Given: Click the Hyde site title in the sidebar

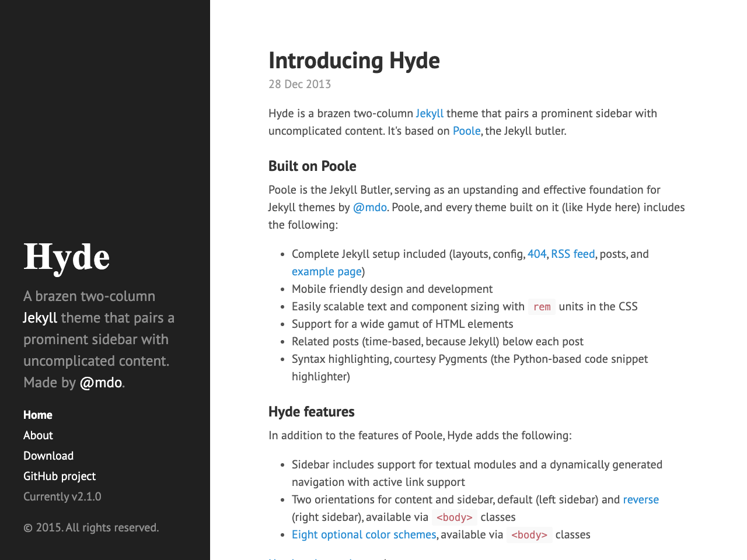Looking at the screenshot, I should pyautogui.click(x=66, y=257).
